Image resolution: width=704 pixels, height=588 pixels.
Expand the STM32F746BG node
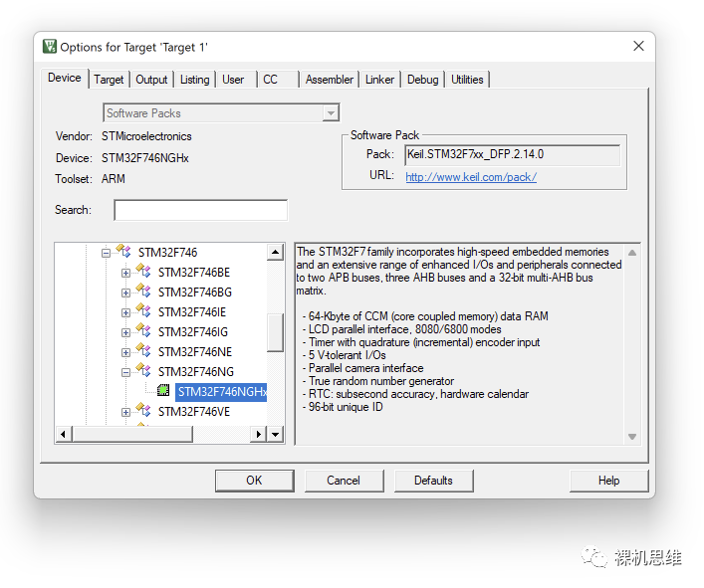click(125, 293)
